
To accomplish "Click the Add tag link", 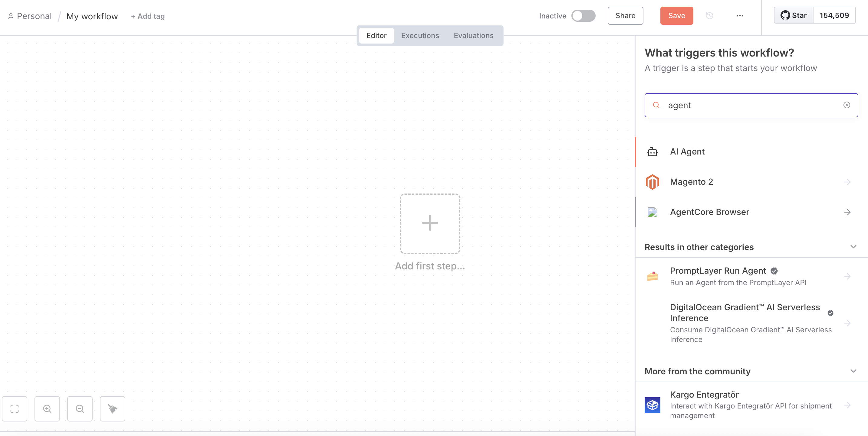I will (148, 16).
